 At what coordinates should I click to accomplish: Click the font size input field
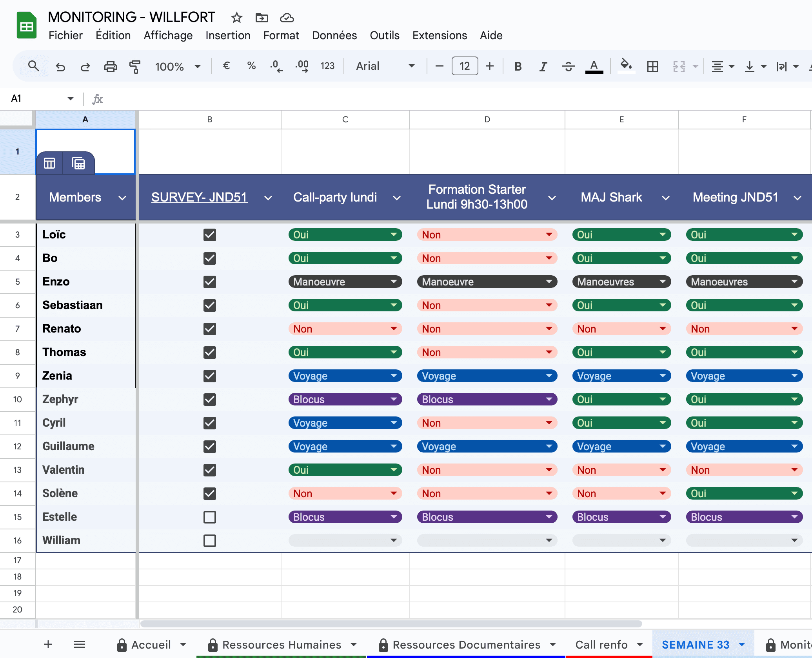[465, 66]
